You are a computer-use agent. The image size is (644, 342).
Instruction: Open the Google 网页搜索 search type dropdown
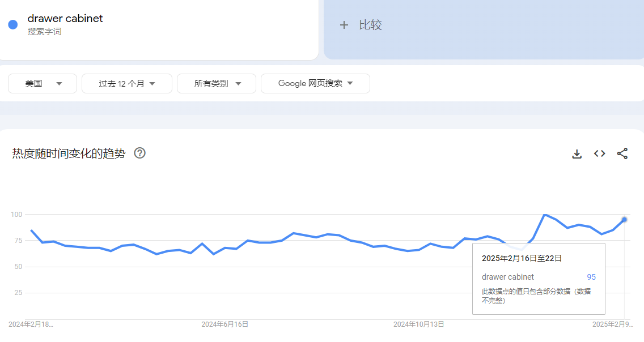[315, 84]
